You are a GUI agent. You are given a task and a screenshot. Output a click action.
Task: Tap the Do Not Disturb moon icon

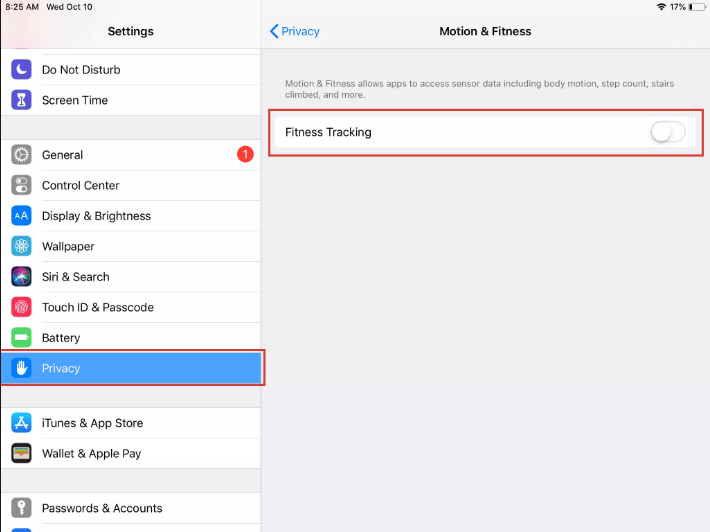coord(21,69)
